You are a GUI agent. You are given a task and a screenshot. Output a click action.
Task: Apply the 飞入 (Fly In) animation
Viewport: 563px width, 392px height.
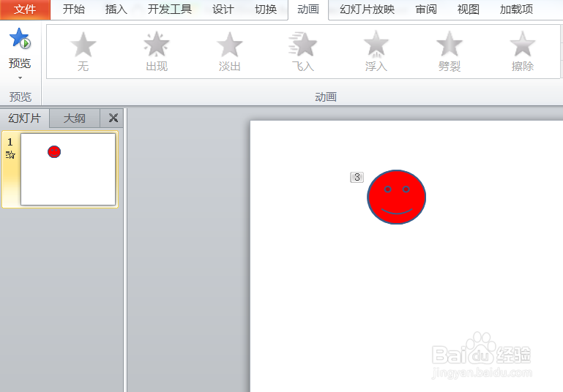302,52
